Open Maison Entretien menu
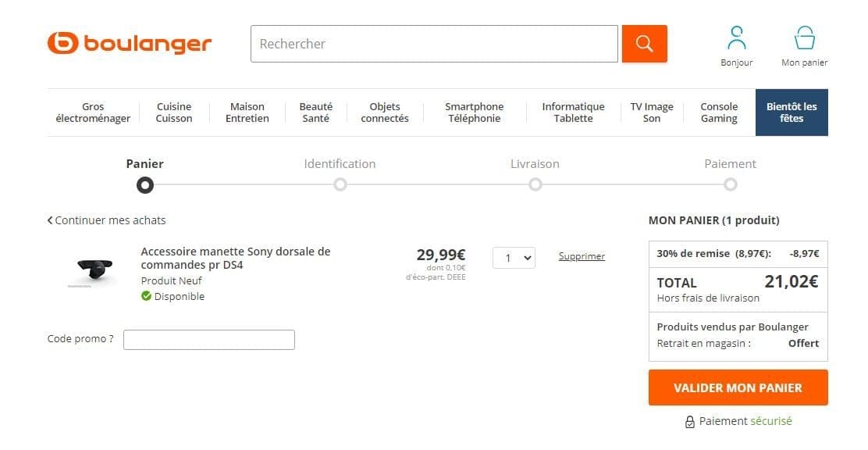 point(247,112)
